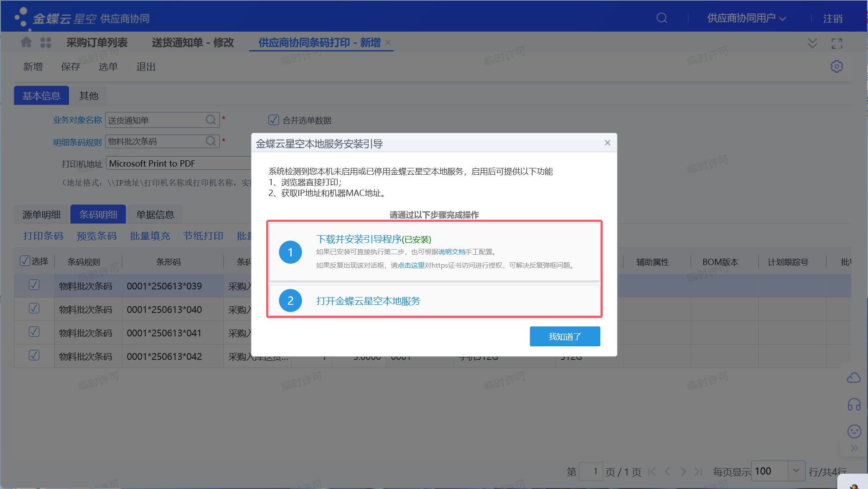Open the 条码明细 tab
The width and height of the screenshot is (868, 489).
[98, 214]
